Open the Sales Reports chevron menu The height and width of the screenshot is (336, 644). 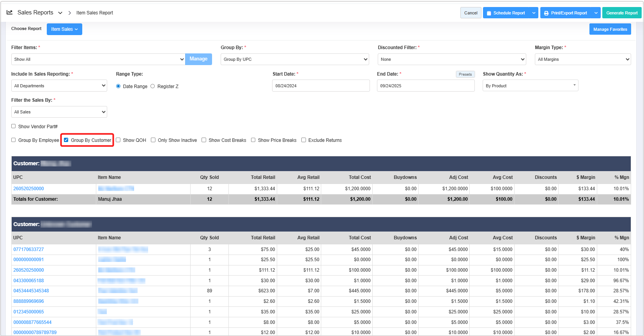click(x=60, y=13)
